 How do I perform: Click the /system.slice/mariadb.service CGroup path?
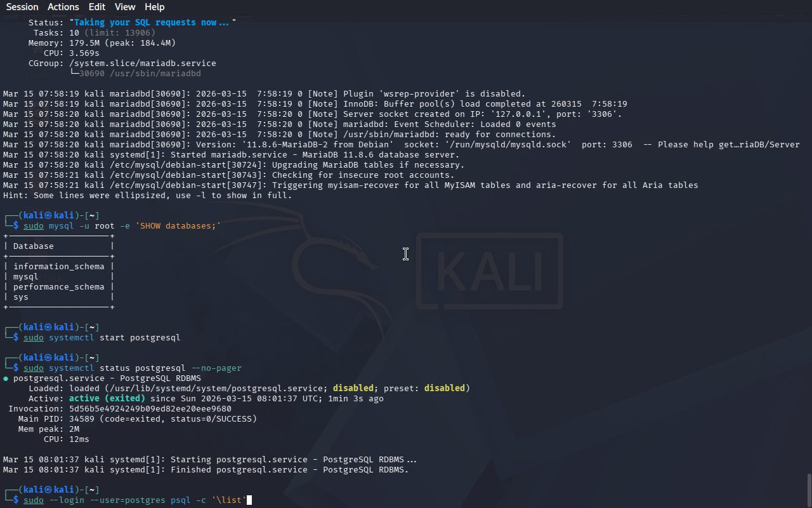[143, 63]
